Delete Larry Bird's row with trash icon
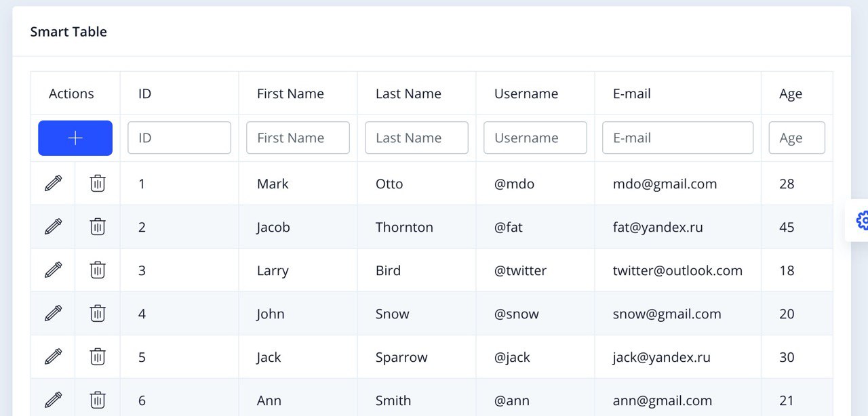This screenshot has width=868, height=416. pos(98,270)
